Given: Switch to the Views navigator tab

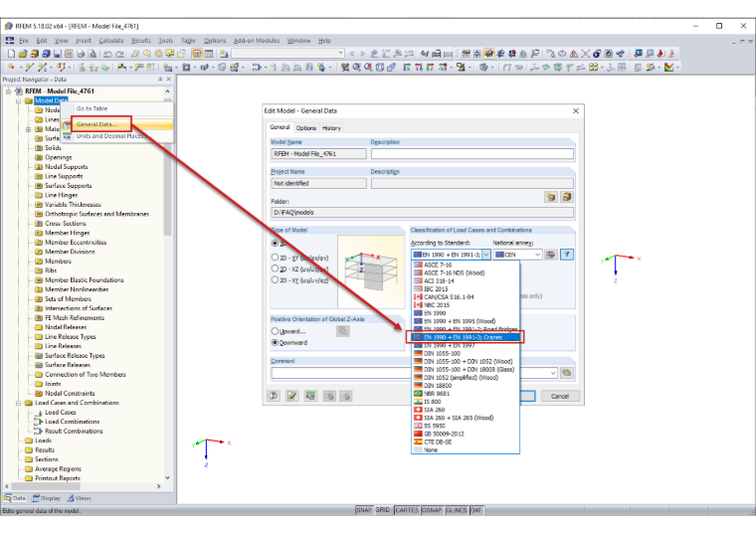Looking at the screenshot, I should tap(79, 498).
